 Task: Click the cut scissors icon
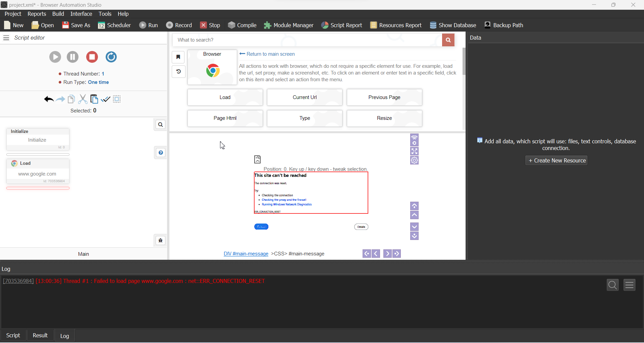coord(83,99)
